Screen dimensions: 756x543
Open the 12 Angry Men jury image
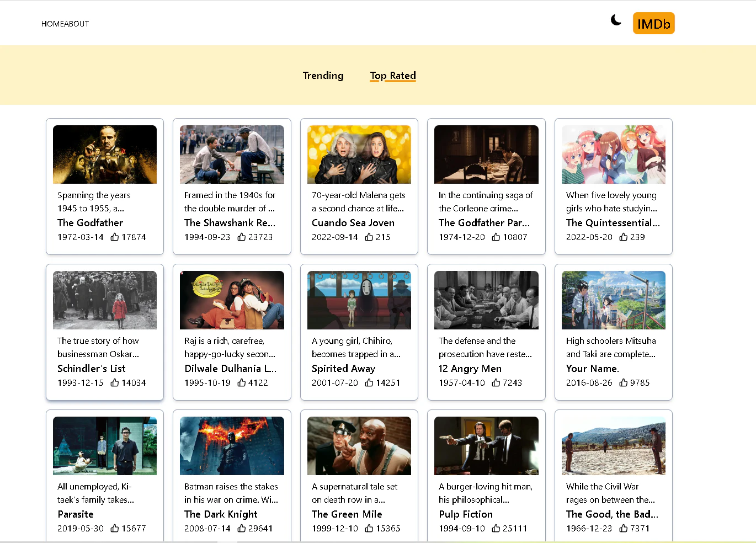(486, 300)
